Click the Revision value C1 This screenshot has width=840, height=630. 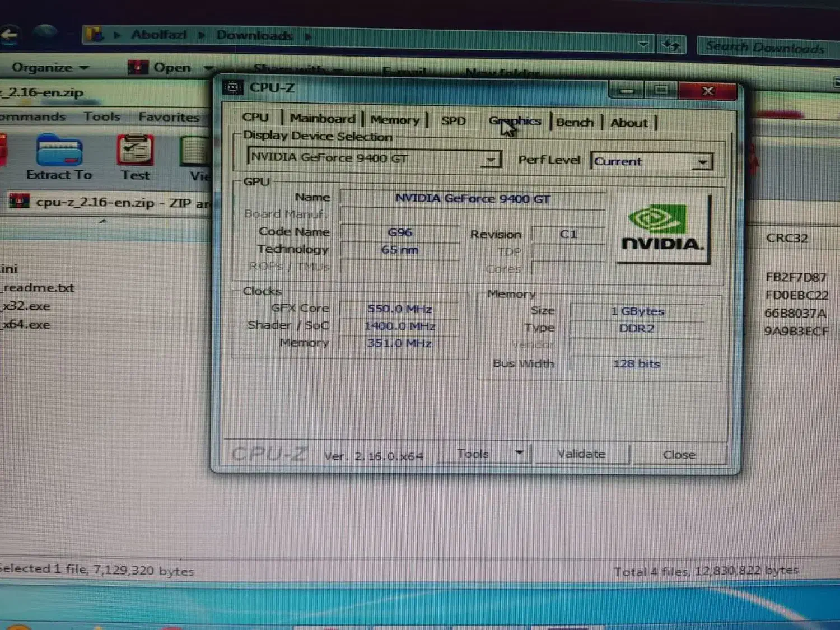point(568,234)
